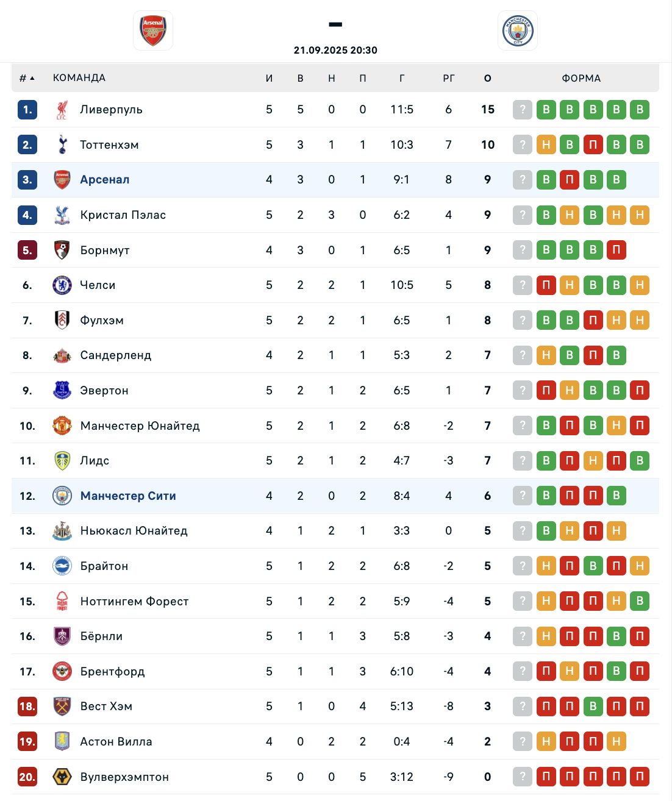672x801 pixels.
Task: Click the КОМАНДА column header
Action: click(x=79, y=78)
